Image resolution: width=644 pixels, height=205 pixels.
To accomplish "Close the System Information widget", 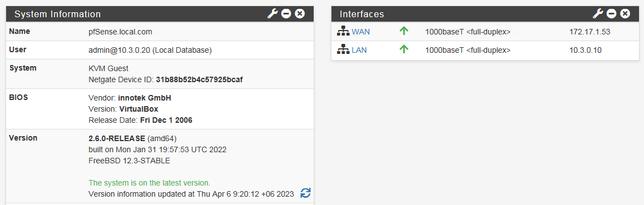I will (300, 14).
